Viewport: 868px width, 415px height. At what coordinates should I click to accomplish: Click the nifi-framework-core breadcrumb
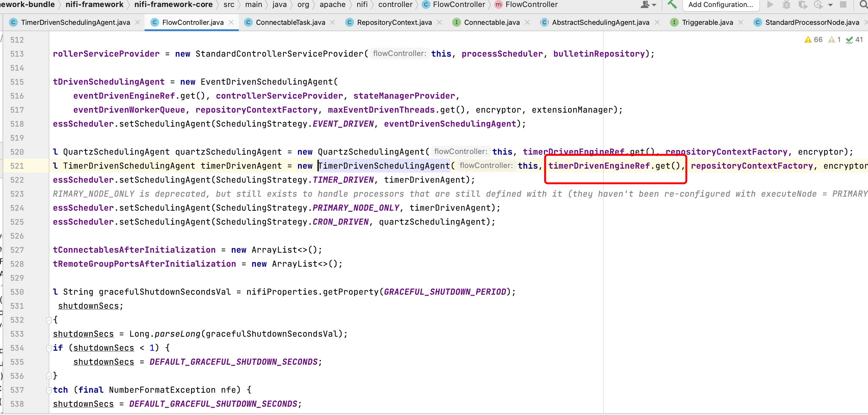click(173, 4)
